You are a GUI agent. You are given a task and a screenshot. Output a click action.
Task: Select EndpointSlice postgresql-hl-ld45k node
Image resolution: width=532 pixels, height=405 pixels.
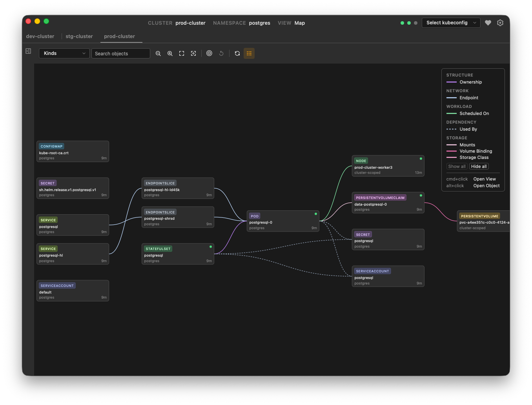(x=178, y=188)
